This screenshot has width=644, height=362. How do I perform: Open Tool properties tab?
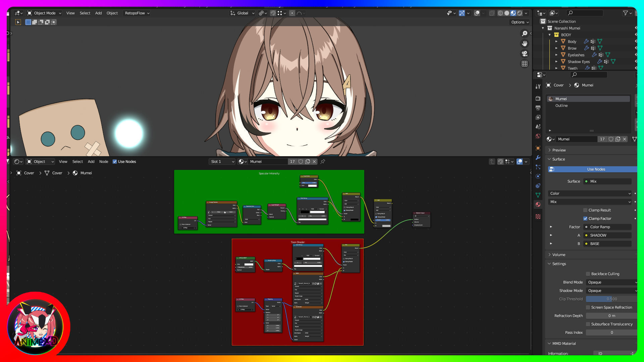[x=538, y=86]
